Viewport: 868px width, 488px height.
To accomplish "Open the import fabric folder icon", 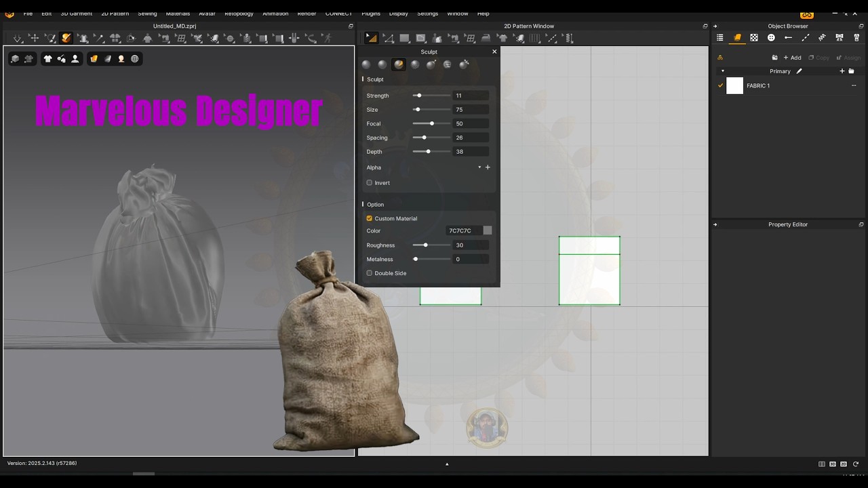I will (x=775, y=58).
